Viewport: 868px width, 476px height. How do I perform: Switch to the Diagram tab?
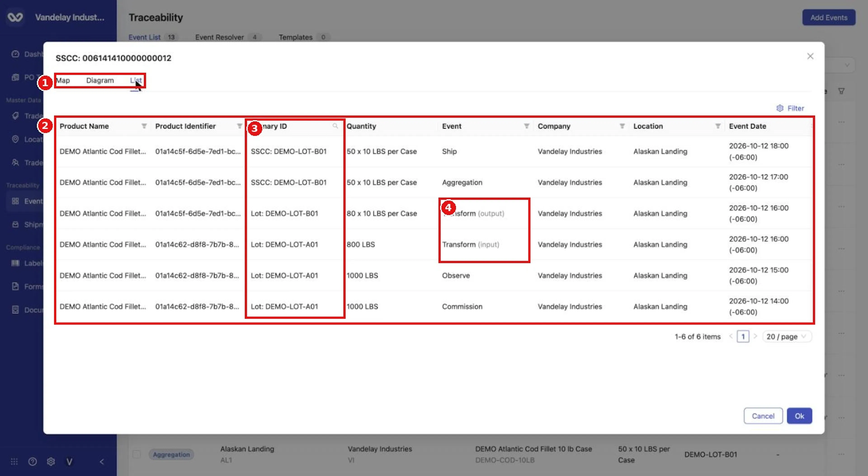pyautogui.click(x=100, y=80)
